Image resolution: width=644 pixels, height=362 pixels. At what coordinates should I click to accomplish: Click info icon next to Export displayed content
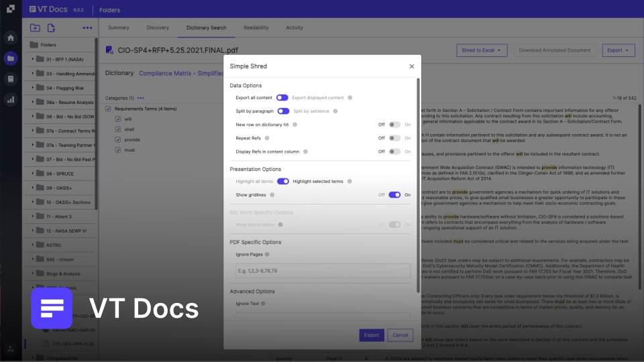tap(350, 98)
